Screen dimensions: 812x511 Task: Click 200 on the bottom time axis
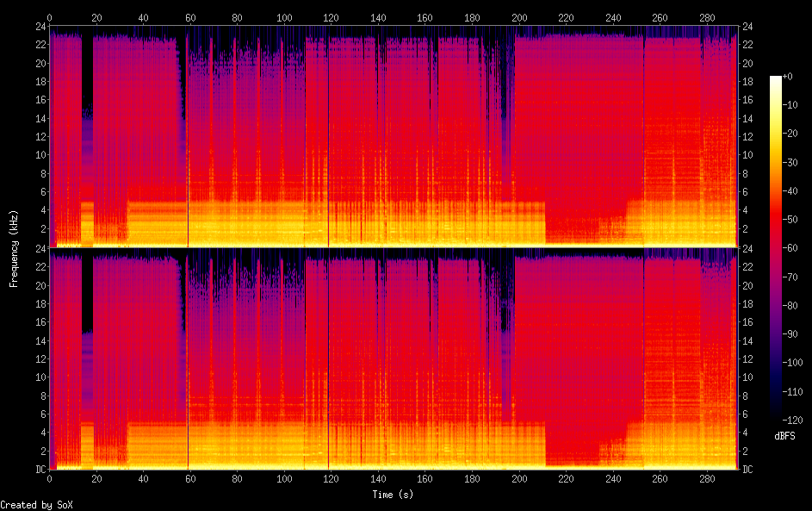[518, 479]
